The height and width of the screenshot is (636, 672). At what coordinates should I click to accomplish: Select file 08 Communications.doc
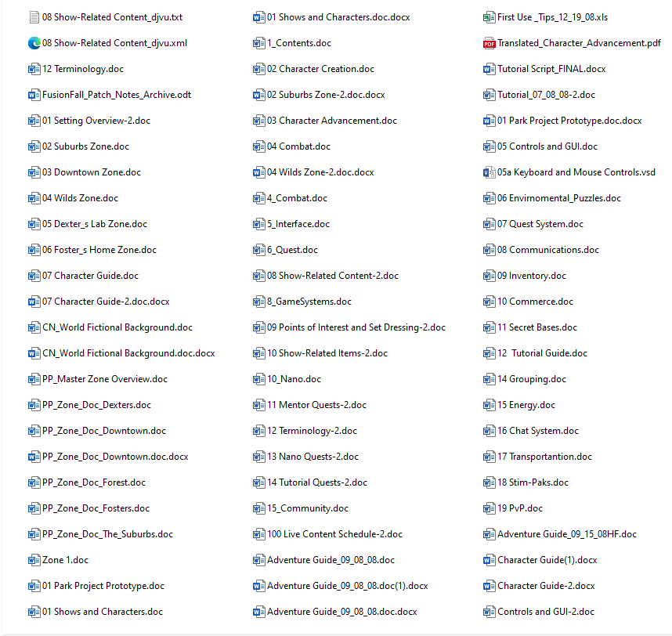click(541, 250)
